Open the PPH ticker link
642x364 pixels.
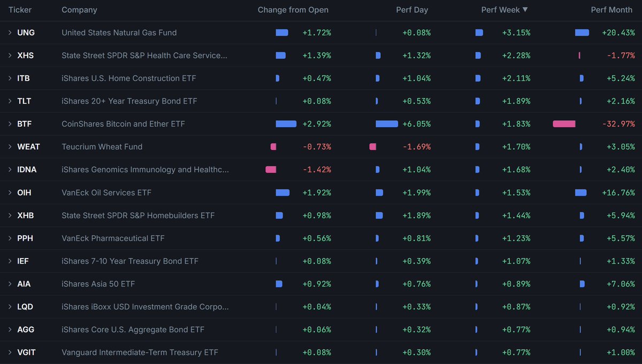25,238
